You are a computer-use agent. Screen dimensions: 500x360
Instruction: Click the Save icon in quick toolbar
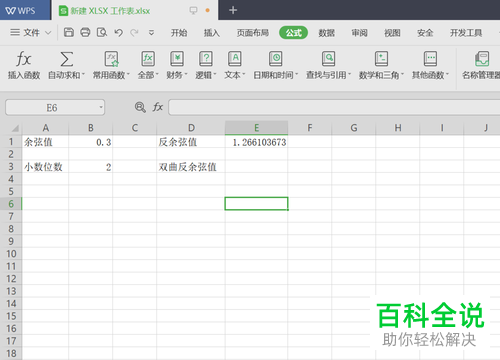[69, 32]
